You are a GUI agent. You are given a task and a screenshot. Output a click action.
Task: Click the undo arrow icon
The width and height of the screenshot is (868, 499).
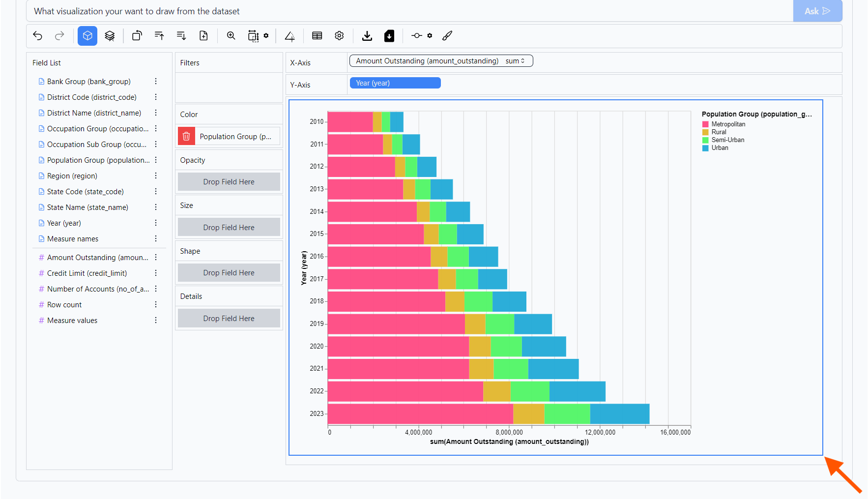click(38, 36)
